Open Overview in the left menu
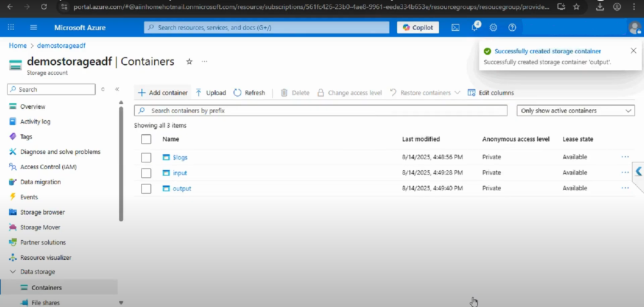644x307 pixels. (x=33, y=106)
